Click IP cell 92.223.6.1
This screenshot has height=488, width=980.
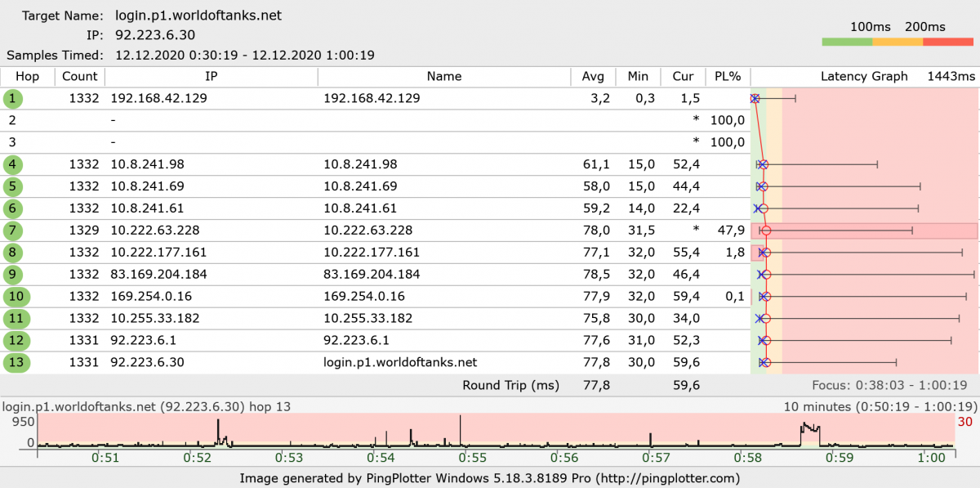pyautogui.click(x=143, y=341)
